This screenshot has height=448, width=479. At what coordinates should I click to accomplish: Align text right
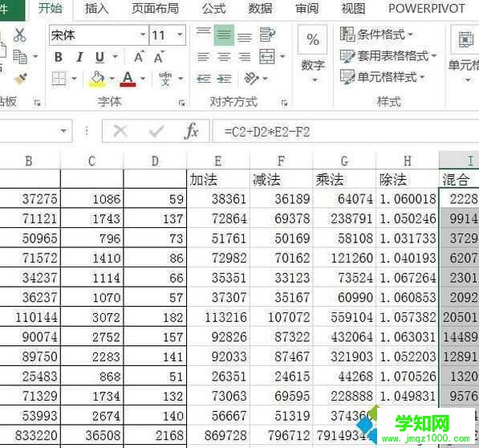(245, 57)
